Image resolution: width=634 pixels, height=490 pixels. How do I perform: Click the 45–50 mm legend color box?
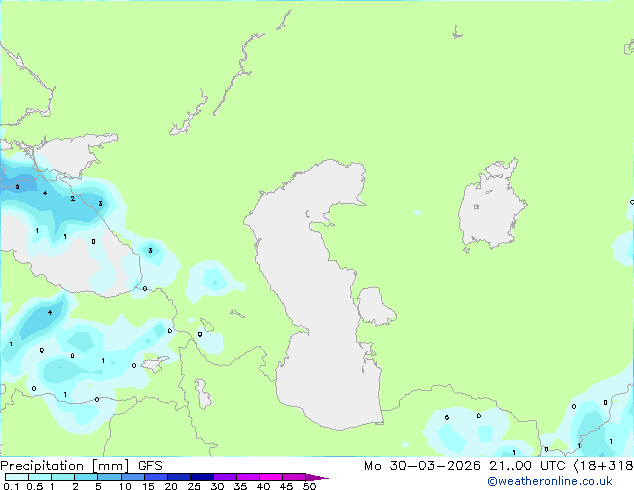[x=294, y=477]
